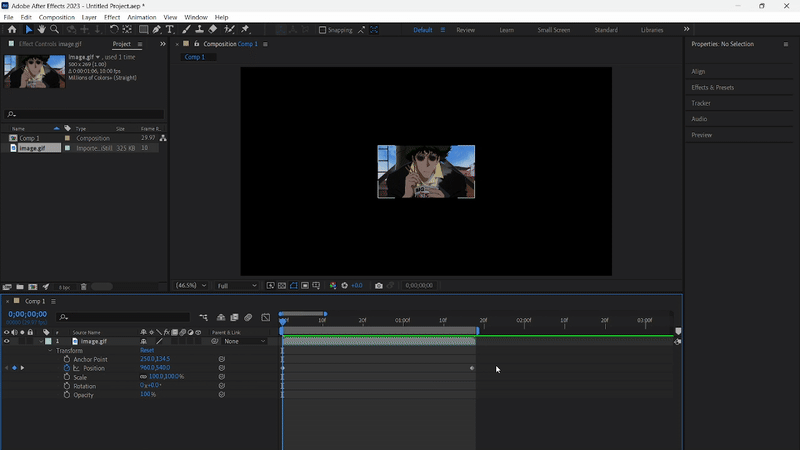Select the Clone Stamp tool

[x=199, y=30]
